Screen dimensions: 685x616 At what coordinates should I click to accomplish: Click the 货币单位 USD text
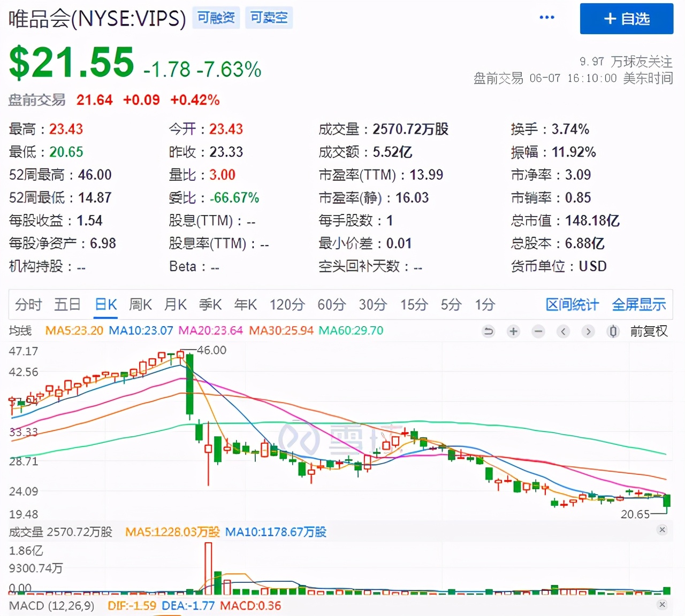coord(593,266)
